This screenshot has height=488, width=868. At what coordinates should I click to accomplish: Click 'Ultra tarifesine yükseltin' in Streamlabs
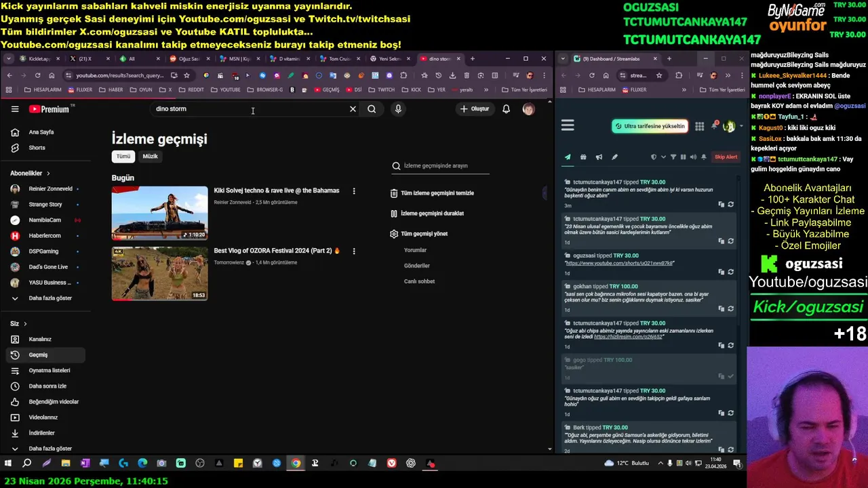point(650,126)
